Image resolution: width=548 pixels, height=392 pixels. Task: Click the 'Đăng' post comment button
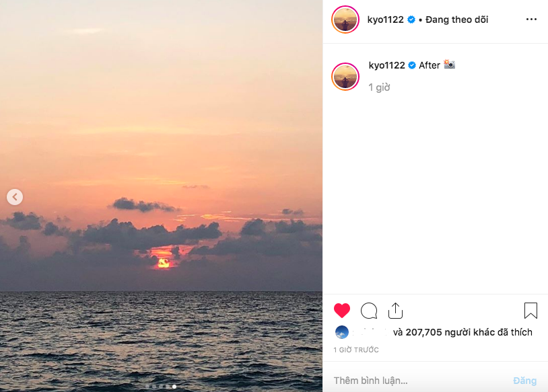coord(524,381)
